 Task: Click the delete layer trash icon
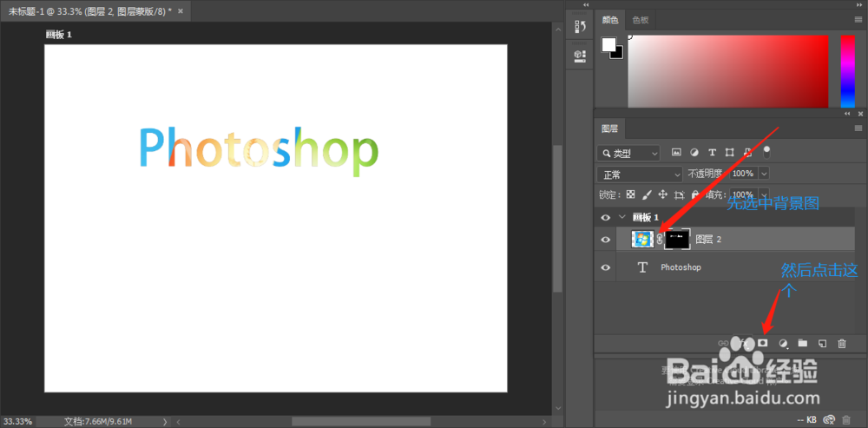tap(842, 343)
